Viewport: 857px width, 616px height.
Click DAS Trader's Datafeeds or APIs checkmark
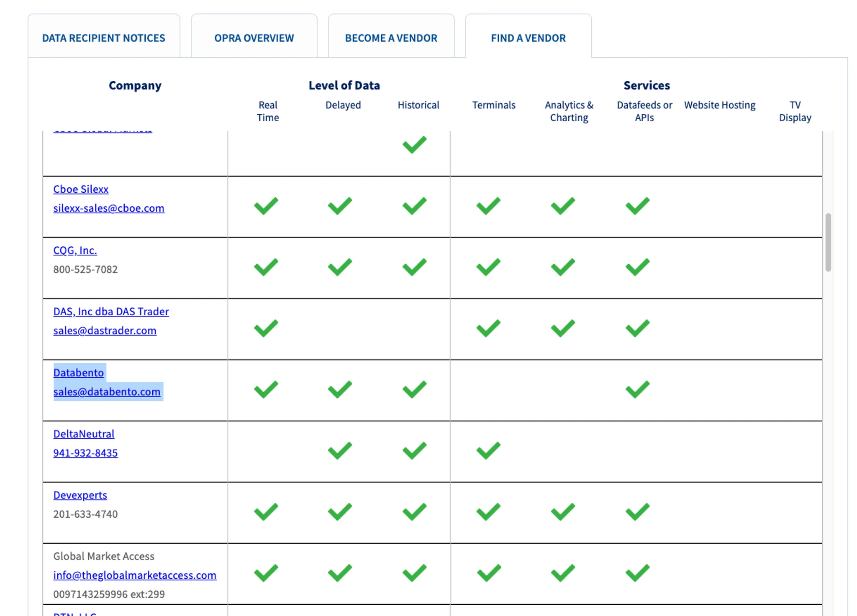(638, 328)
